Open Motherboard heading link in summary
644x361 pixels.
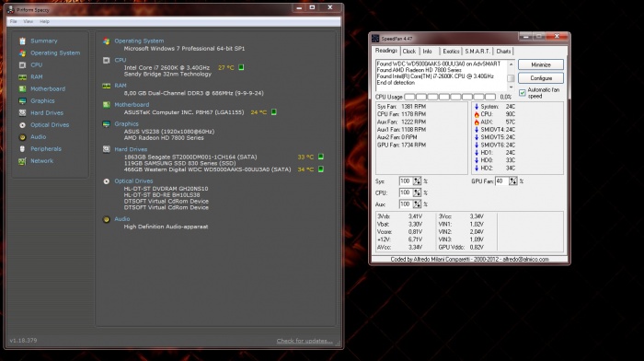tap(132, 105)
